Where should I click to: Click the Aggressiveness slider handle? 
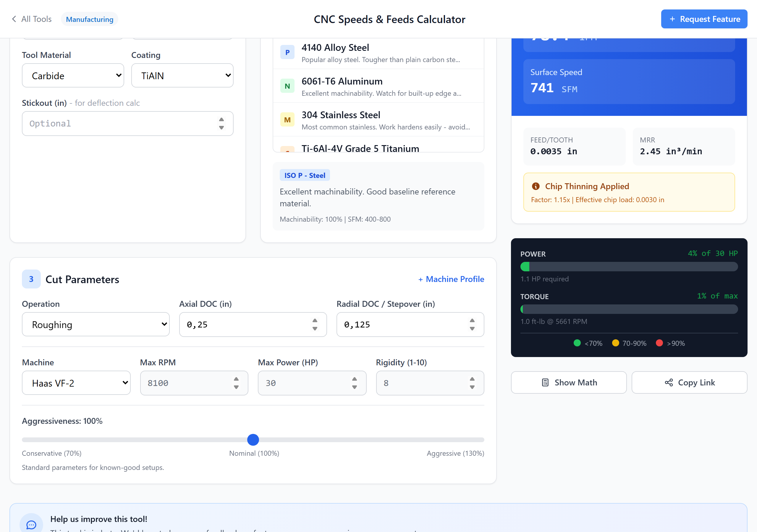click(x=253, y=439)
